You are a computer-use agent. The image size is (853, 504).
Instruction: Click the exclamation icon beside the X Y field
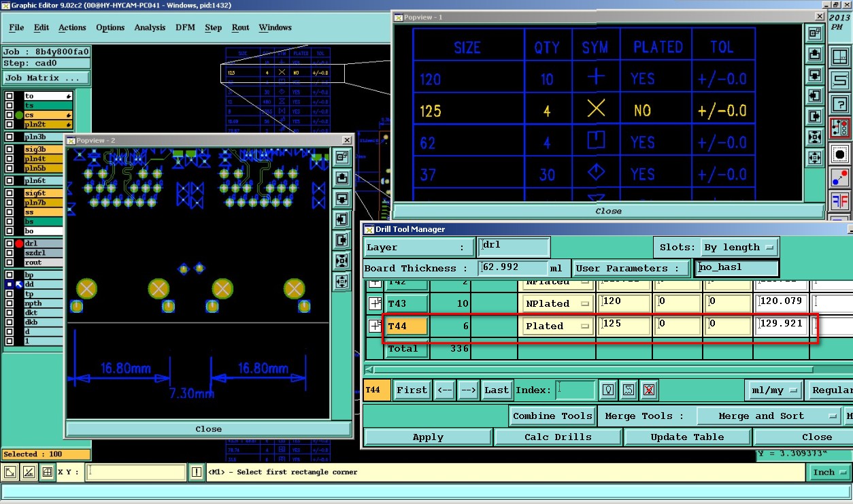pyautogui.click(x=197, y=472)
